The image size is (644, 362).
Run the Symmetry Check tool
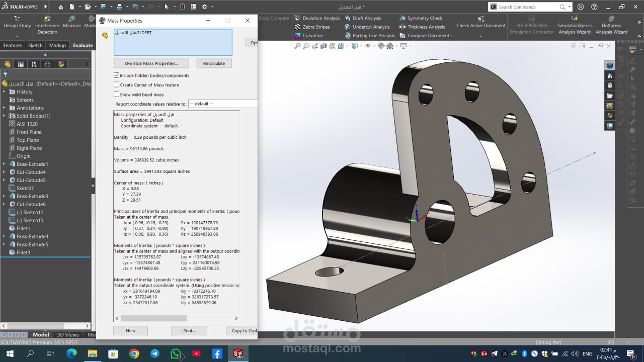(x=425, y=18)
